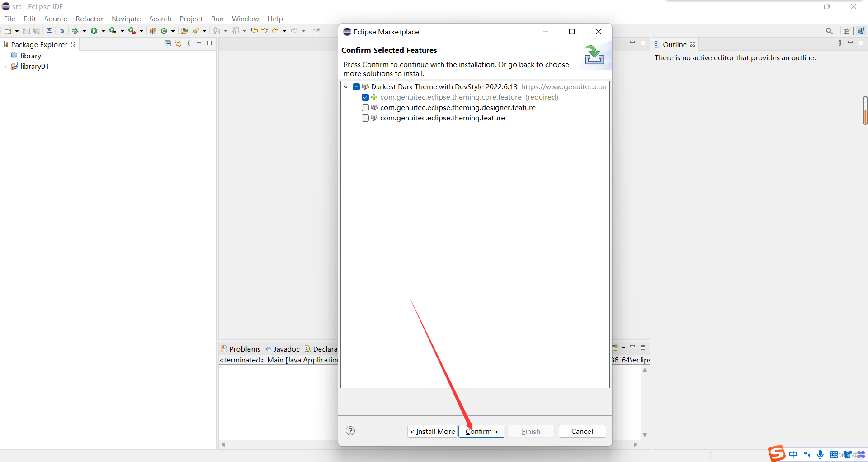
Task: Toggle the Chinese input mode indicator
Action: 793,454
